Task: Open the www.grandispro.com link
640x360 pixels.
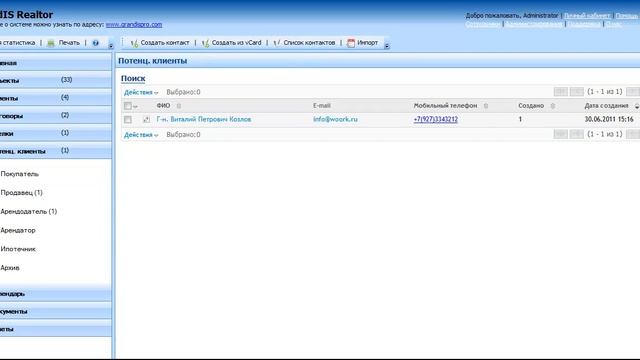Action: tap(134, 24)
